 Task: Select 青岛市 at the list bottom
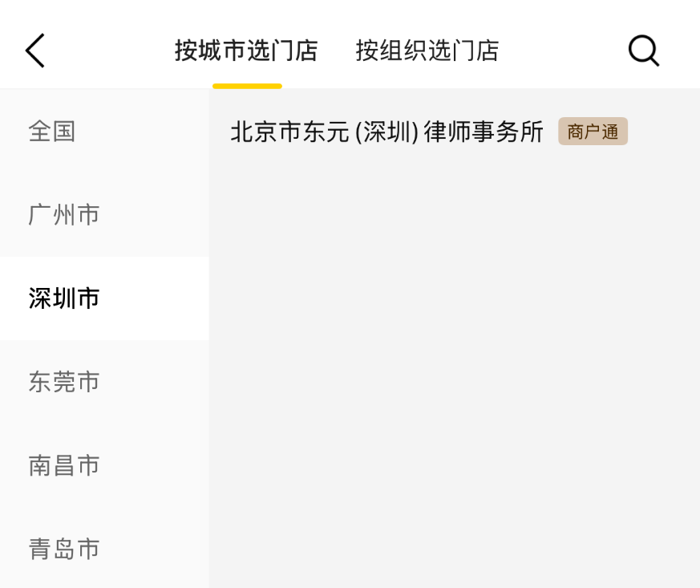click(x=64, y=549)
